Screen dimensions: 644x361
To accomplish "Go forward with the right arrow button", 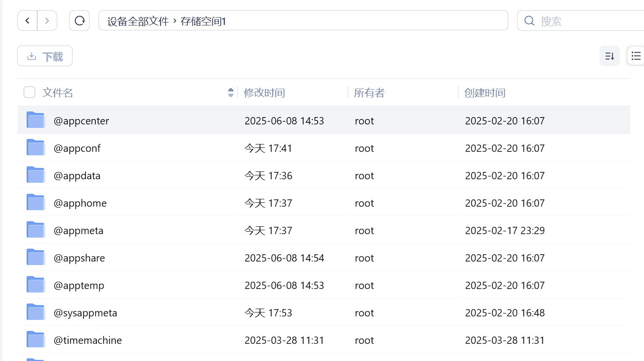I will click(x=47, y=21).
